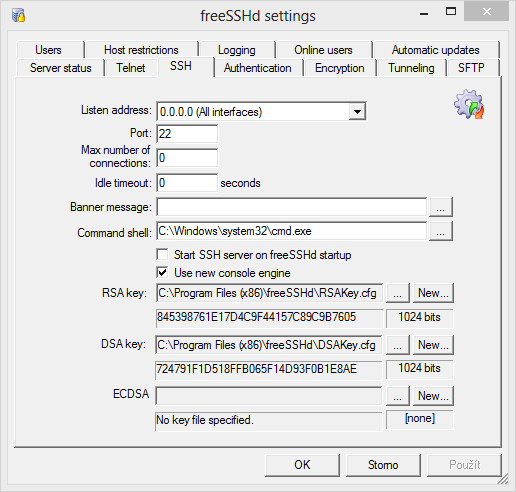Click the SSH gear icon in settings panel

(469, 104)
